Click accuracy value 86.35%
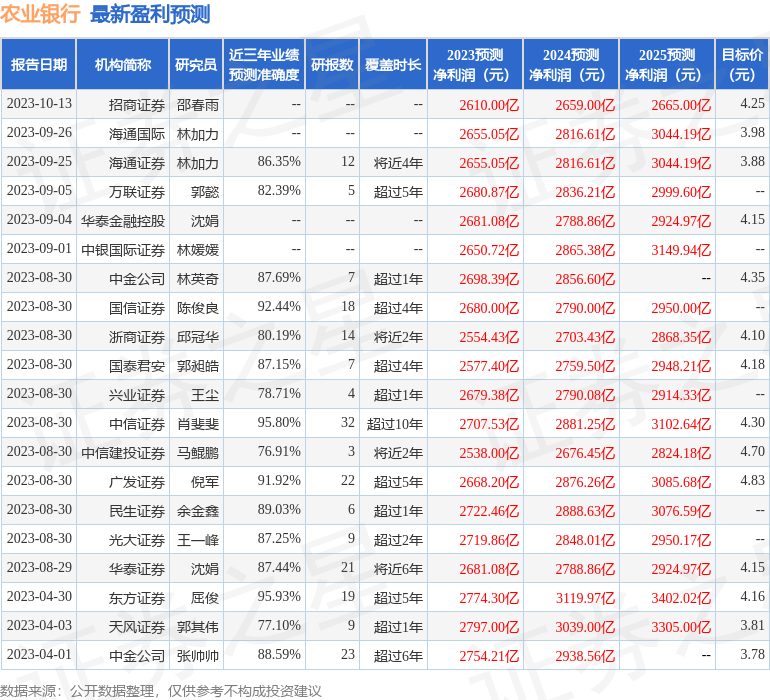 [x=279, y=162]
